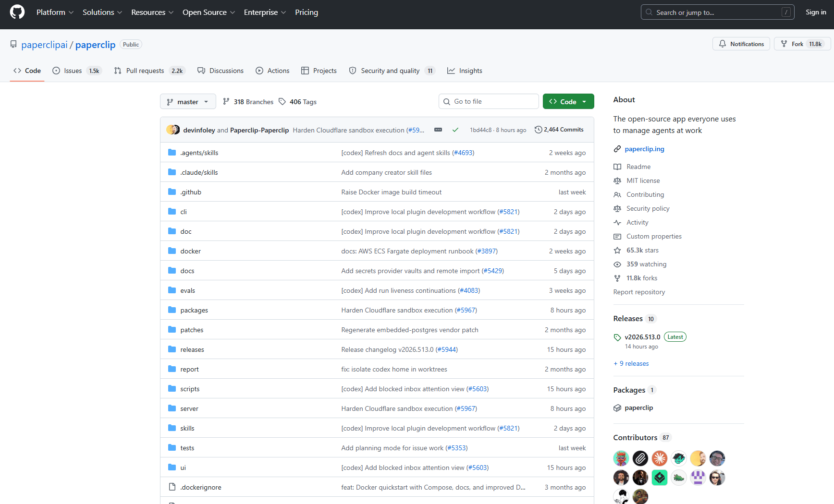The image size is (834, 504).
Task: Click the eye icon beside 359 watching
Action: click(x=617, y=264)
